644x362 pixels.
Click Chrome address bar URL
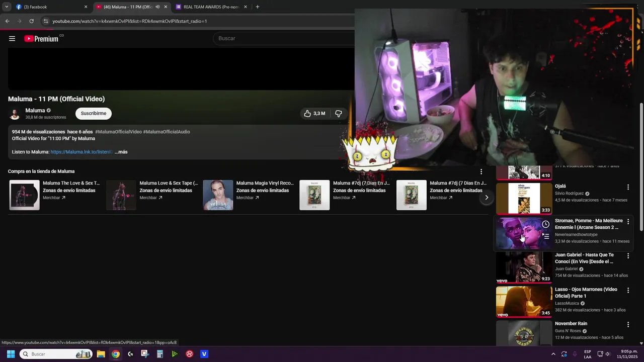pos(130,21)
